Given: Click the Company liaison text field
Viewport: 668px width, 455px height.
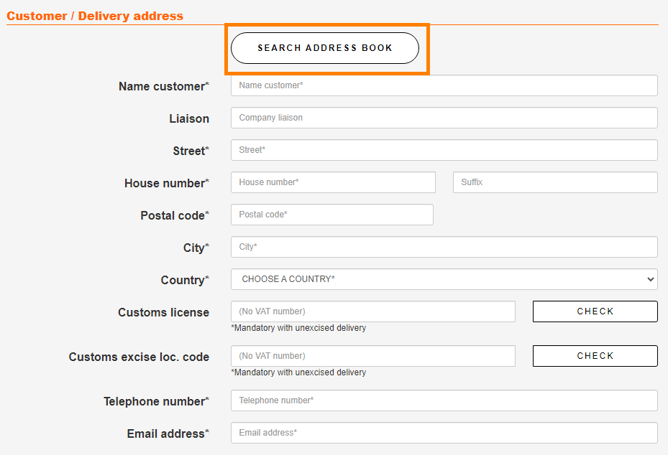Looking at the screenshot, I should [444, 118].
